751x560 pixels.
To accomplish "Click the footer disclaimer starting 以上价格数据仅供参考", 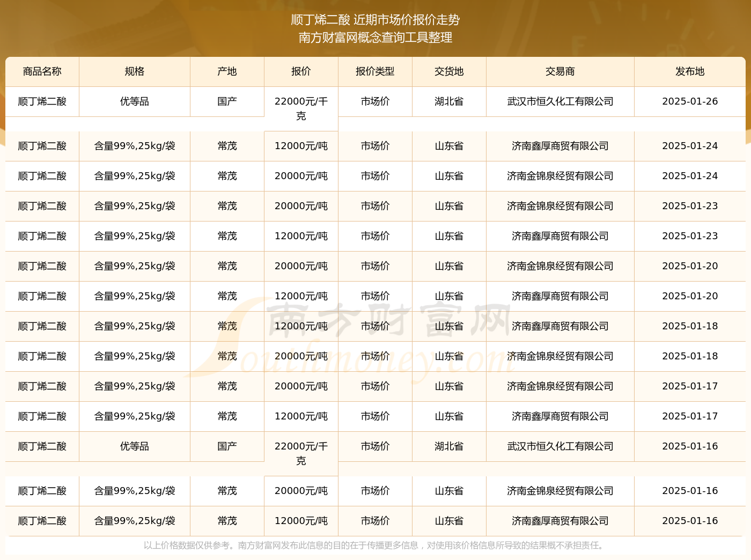I will click(x=376, y=546).
